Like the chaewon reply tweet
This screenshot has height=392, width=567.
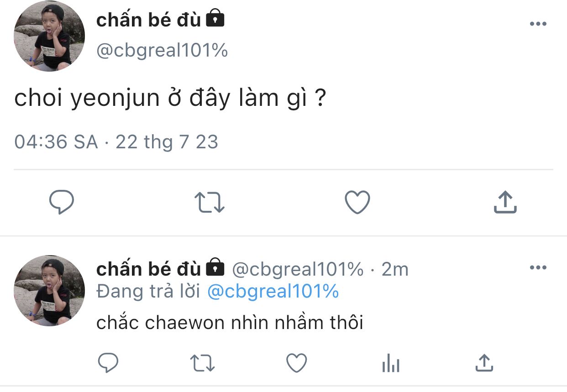tap(296, 363)
